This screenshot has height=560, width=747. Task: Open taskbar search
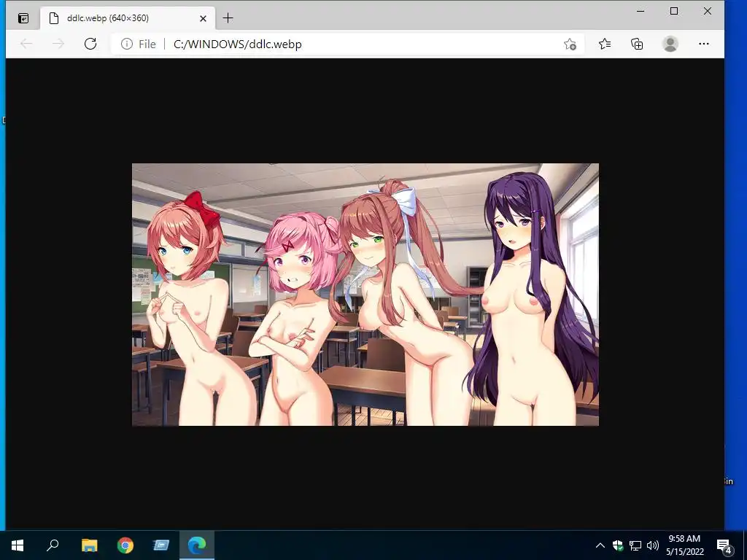pos(53,545)
